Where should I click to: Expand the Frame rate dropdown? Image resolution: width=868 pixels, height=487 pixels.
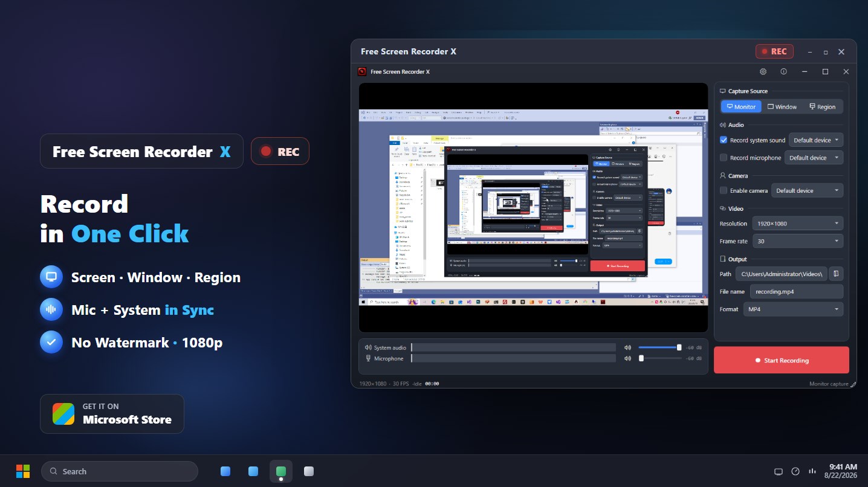[x=797, y=241]
